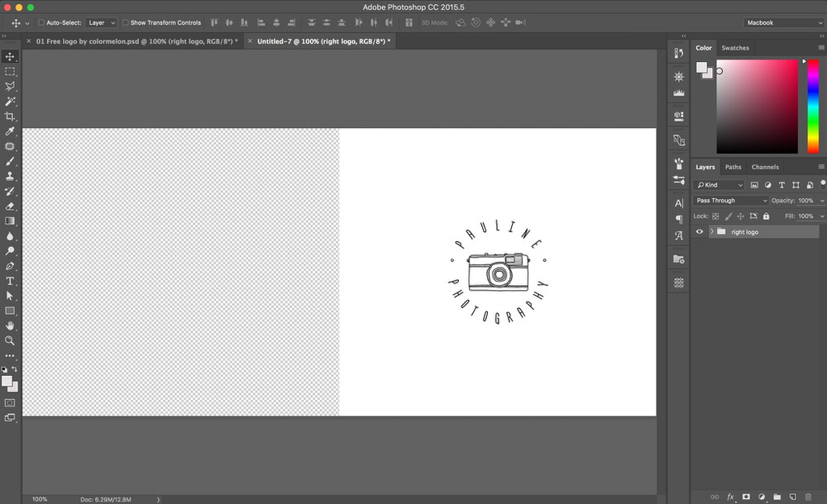The image size is (827, 504).
Task: Click Auto-Align Layers icon
Action: 409,22
